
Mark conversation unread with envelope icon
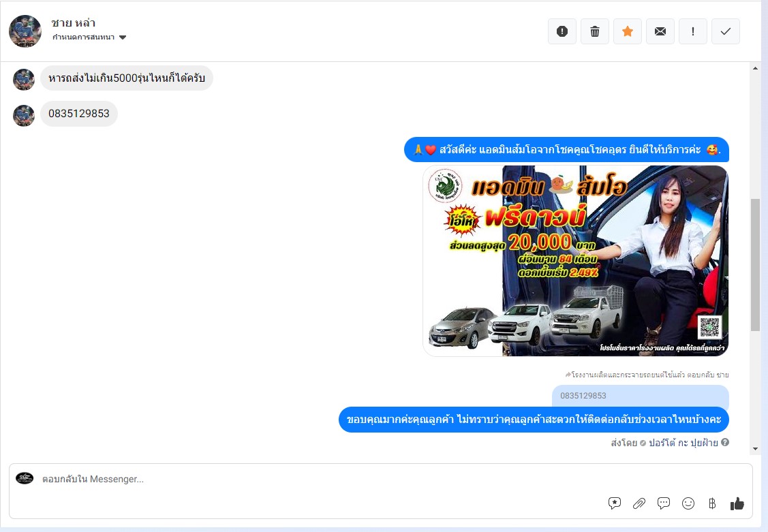coord(660,31)
